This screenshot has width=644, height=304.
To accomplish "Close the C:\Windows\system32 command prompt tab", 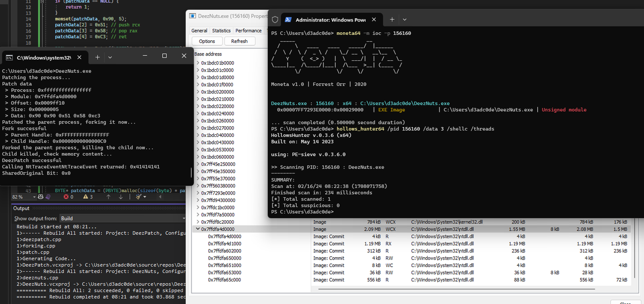I will coord(79,57).
